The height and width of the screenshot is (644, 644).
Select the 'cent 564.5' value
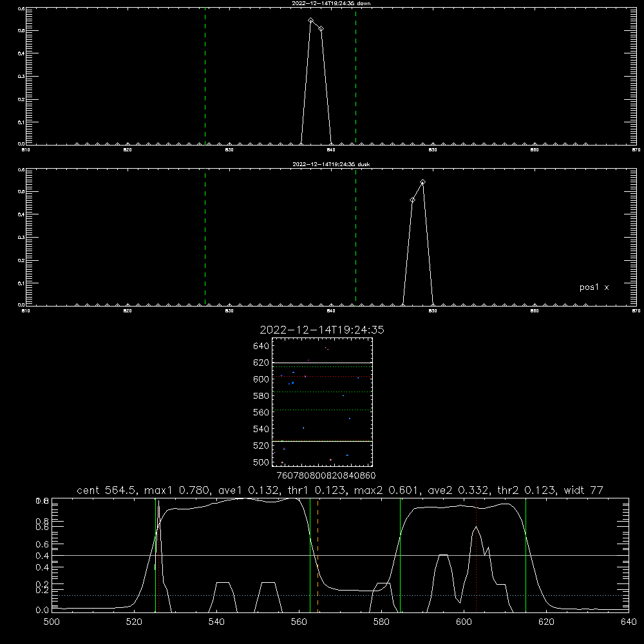[106, 490]
